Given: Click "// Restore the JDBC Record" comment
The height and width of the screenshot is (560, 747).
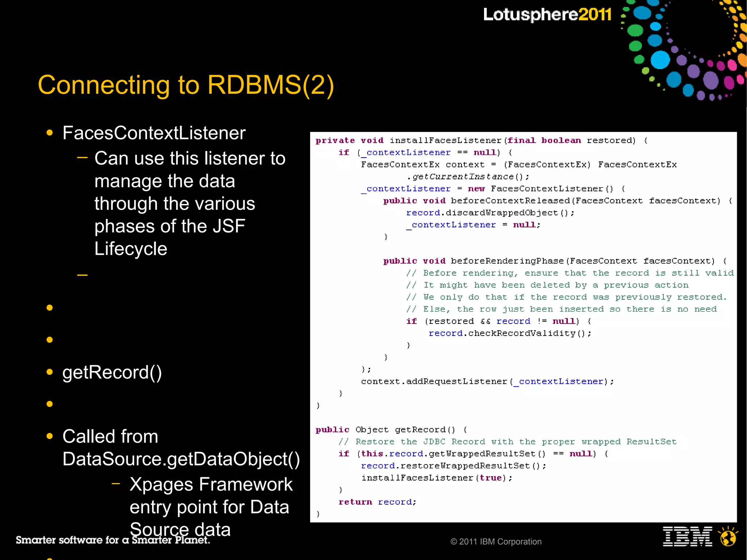Looking at the screenshot, I should click(507, 441).
